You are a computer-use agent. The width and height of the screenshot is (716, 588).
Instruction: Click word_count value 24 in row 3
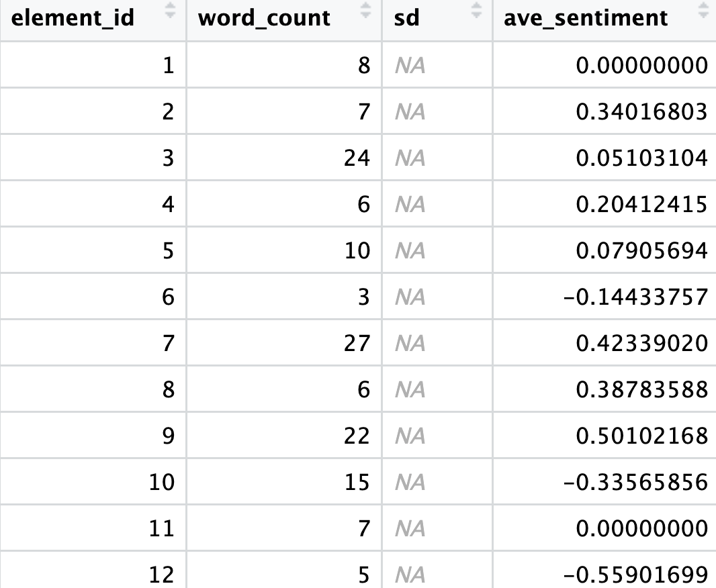click(356, 158)
